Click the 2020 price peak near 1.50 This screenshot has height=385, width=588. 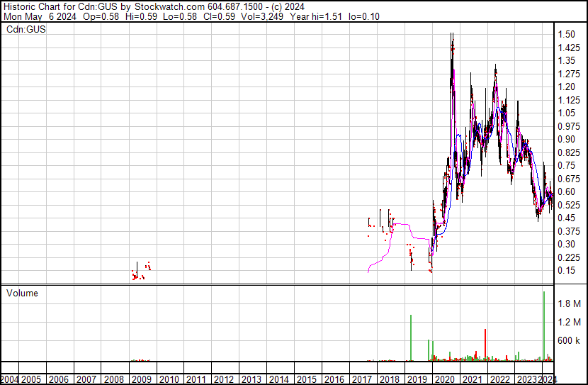(x=452, y=35)
